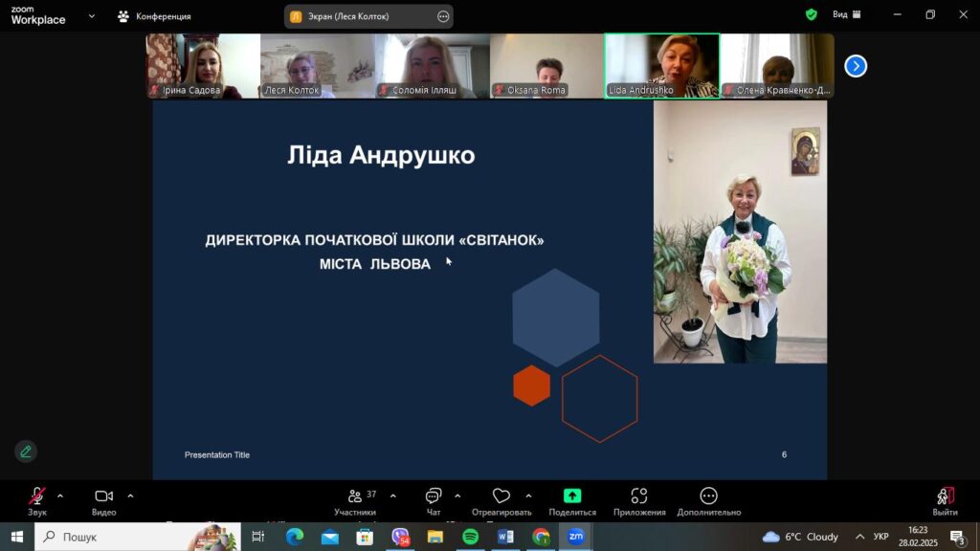Image resolution: width=980 pixels, height=551 pixels.
Task: Click the green annotation pencil icon
Action: click(26, 452)
